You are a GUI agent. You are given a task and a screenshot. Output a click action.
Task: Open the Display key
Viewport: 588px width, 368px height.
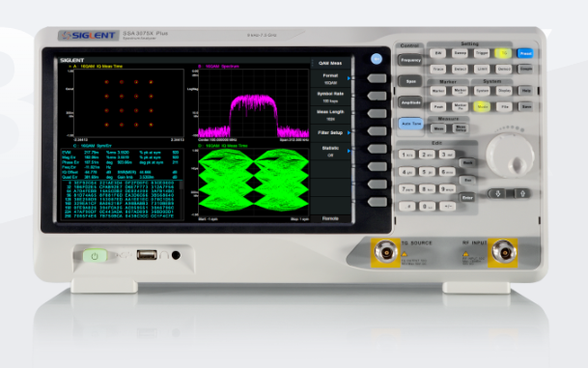tap(504, 91)
